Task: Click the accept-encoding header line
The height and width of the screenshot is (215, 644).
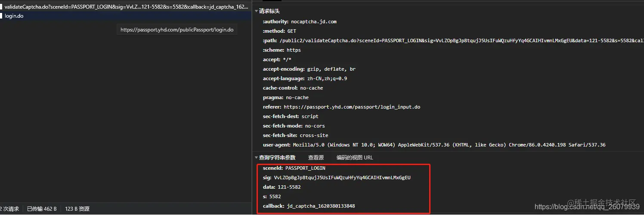Action: (309, 69)
